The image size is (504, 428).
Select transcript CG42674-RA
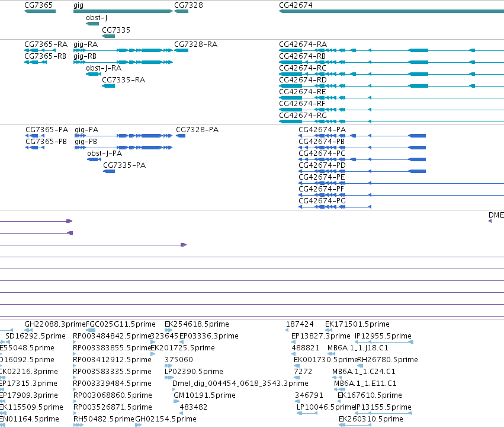point(391,50)
